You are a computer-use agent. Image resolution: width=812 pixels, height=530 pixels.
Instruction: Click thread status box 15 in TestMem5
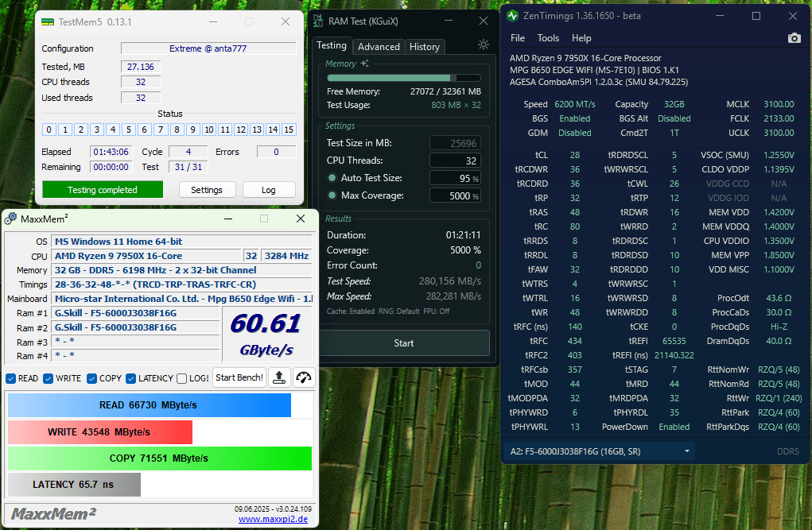pos(289,130)
